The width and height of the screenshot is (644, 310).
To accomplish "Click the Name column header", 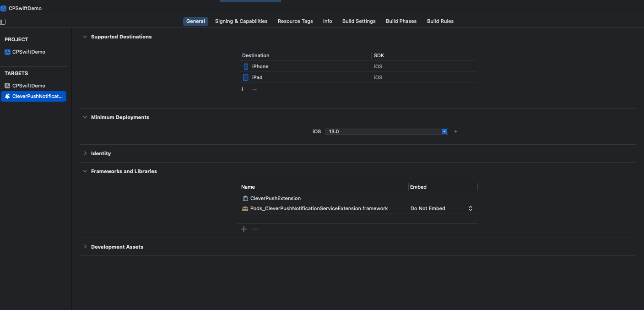I will (248, 187).
